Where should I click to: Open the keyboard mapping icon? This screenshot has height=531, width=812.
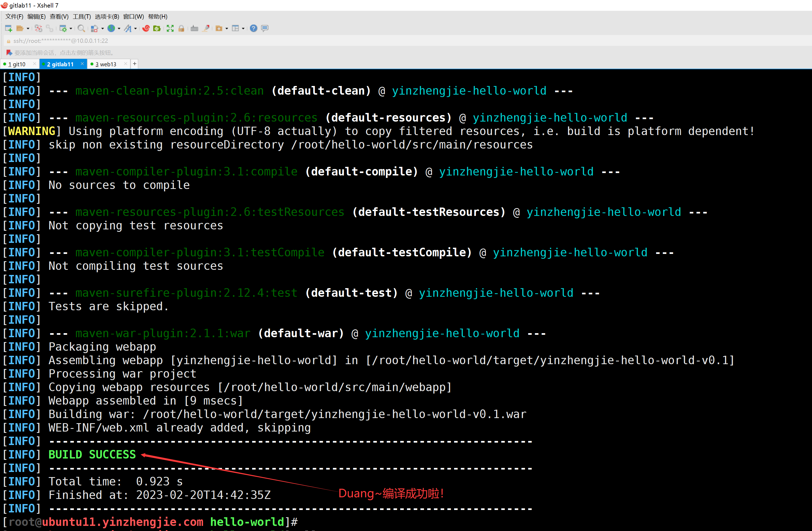tap(194, 28)
